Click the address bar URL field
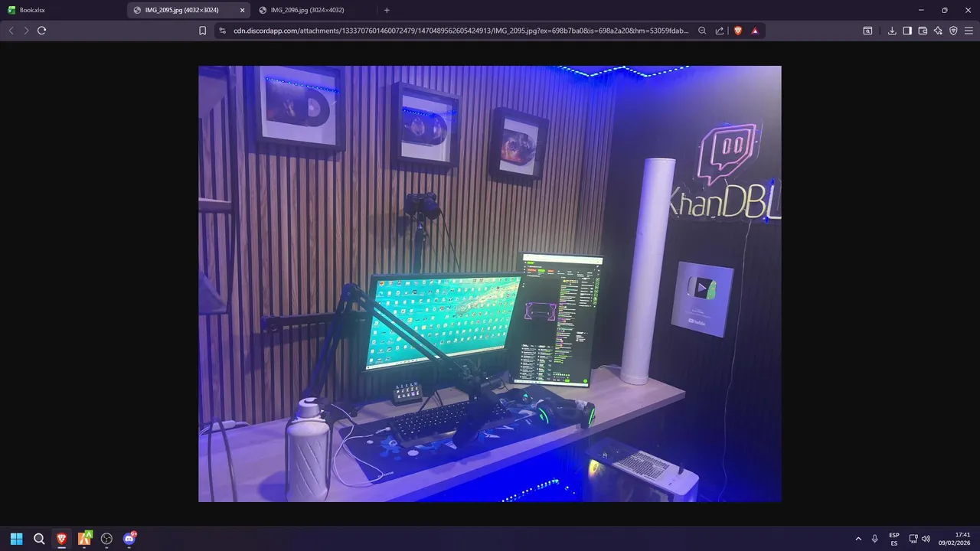This screenshot has height=551, width=980. point(461,31)
